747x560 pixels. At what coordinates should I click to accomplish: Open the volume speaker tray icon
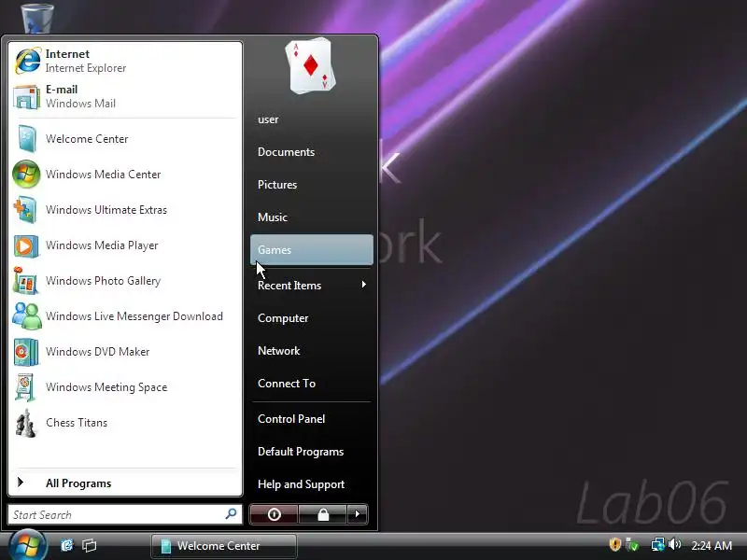tap(674, 544)
